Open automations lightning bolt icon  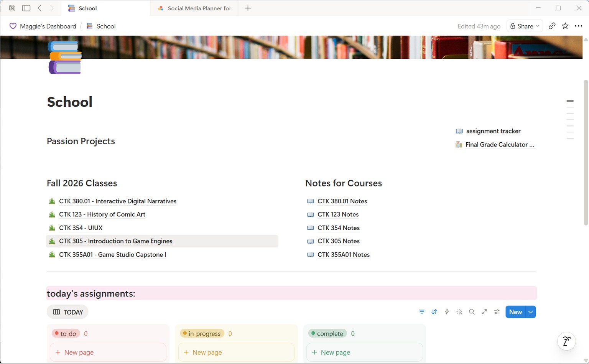point(447,312)
